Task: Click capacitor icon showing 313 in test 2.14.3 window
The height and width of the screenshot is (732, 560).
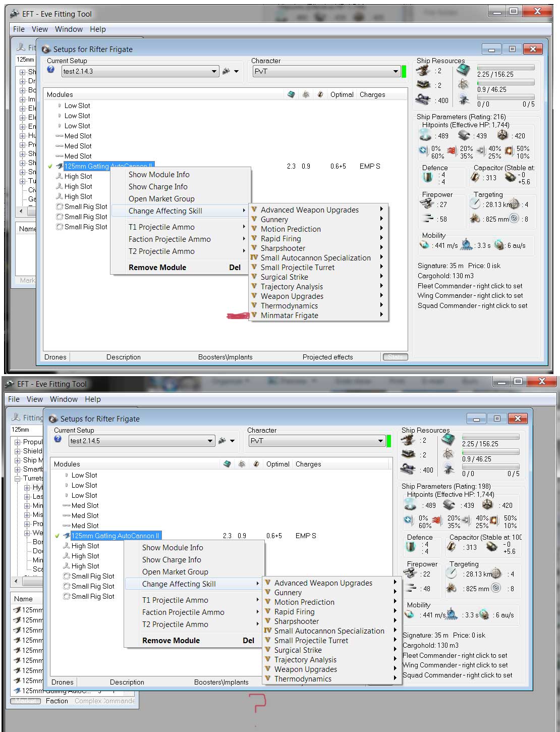Action: pos(475,177)
